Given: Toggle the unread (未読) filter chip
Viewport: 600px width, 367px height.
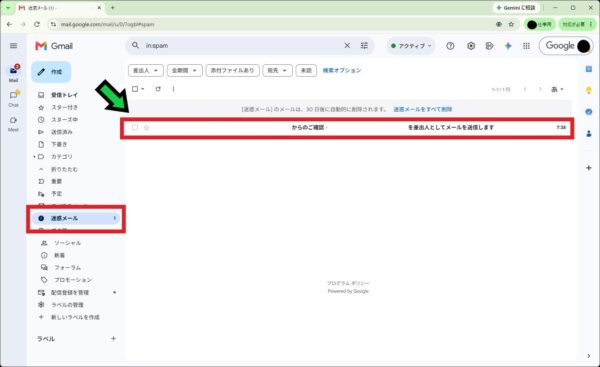Looking at the screenshot, I should tap(306, 70).
